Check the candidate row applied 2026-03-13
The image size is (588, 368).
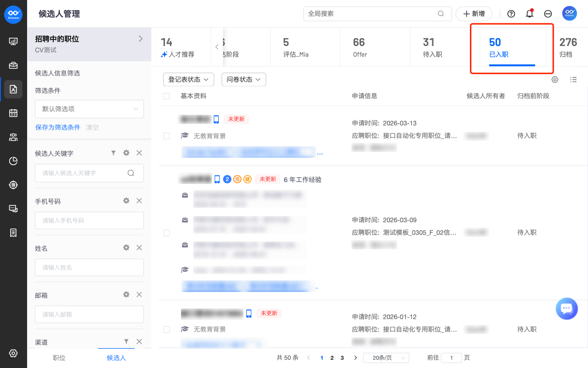[166, 136]
